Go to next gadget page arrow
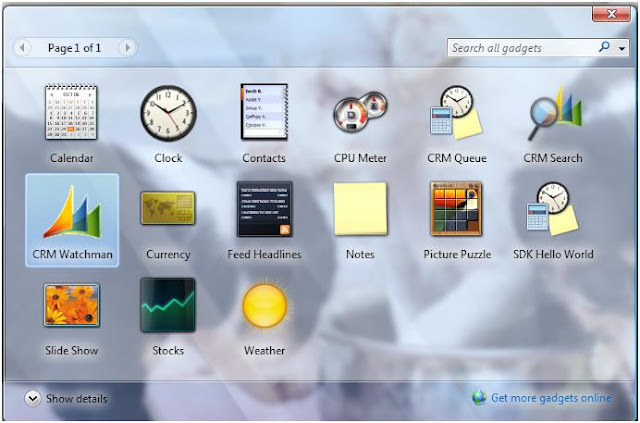Screen dimensions: 640x423 (127, 48)
